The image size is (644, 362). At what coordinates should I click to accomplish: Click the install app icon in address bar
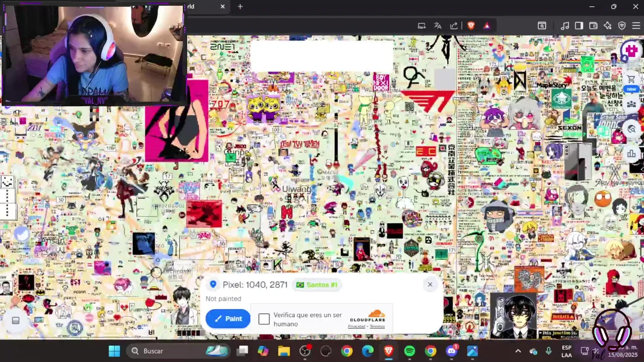tap(422, 26)
